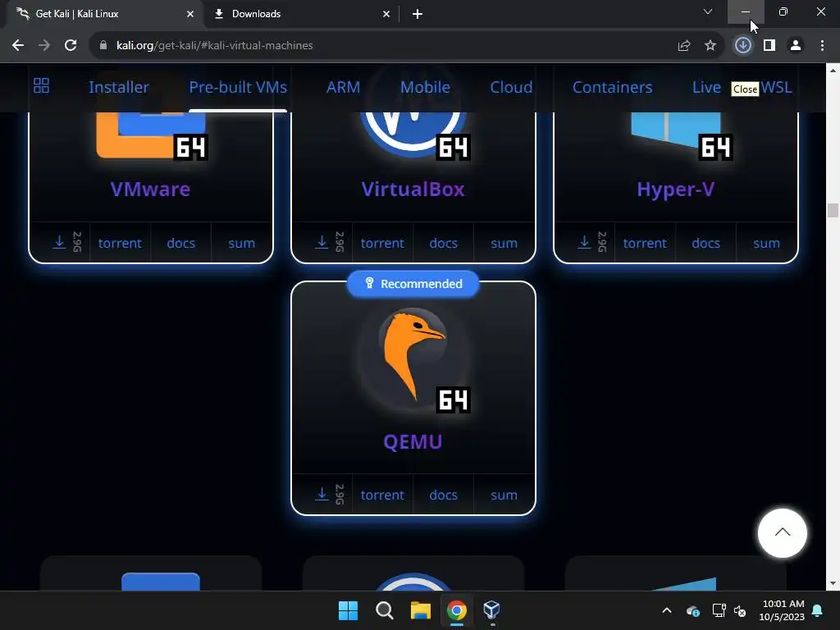Toggle Chrome side panel icon
The width and height of the screenshot is (840, 630).
point(769,46)
